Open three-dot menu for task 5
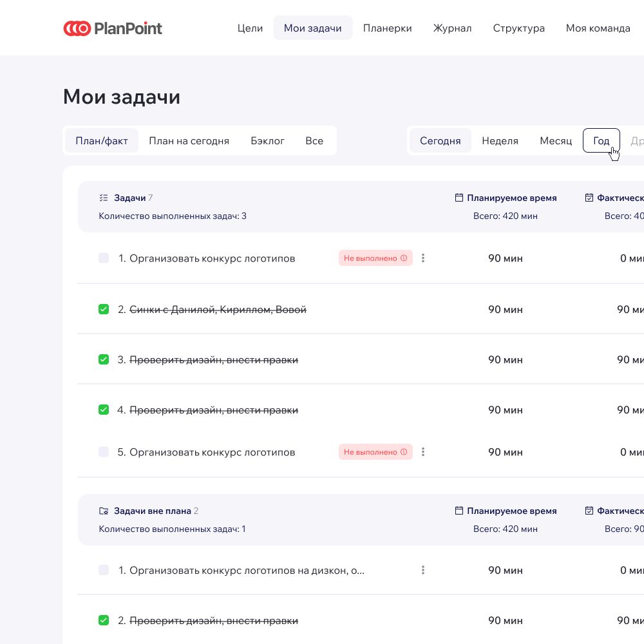 tap(423, 452)
